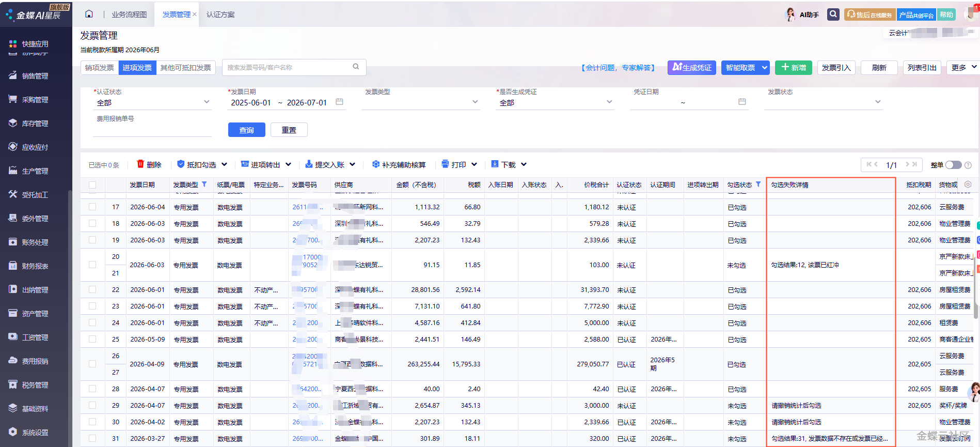
Task: Open the home page icon
Action: coord(89,14)
